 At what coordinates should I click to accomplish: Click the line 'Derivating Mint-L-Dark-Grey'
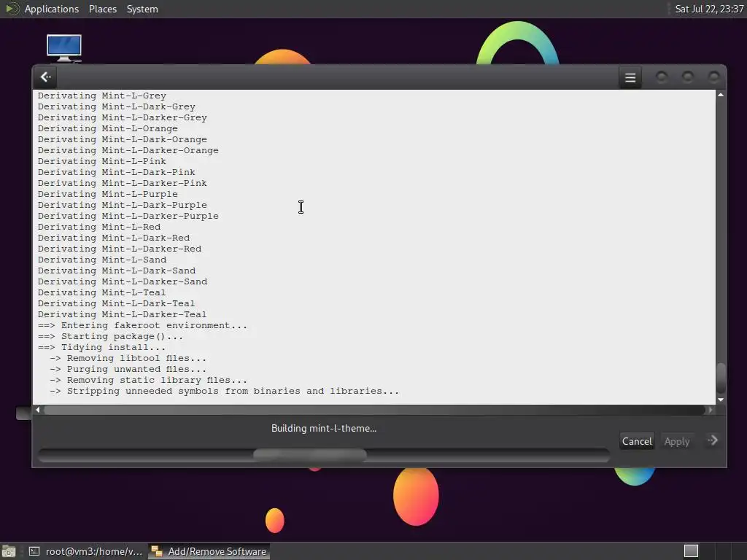pos(117,106)
